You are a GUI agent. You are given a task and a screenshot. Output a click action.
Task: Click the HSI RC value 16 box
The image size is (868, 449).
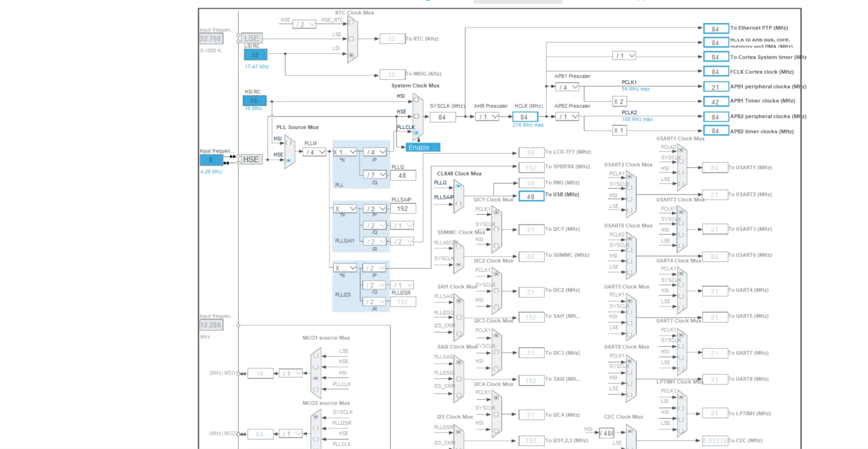(x=255, y=101)
